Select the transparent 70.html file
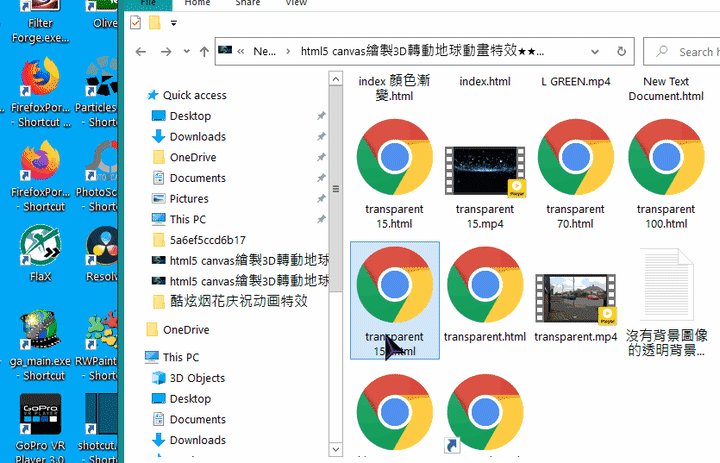Viewport: 720px width, 463px height. point(575,158)
